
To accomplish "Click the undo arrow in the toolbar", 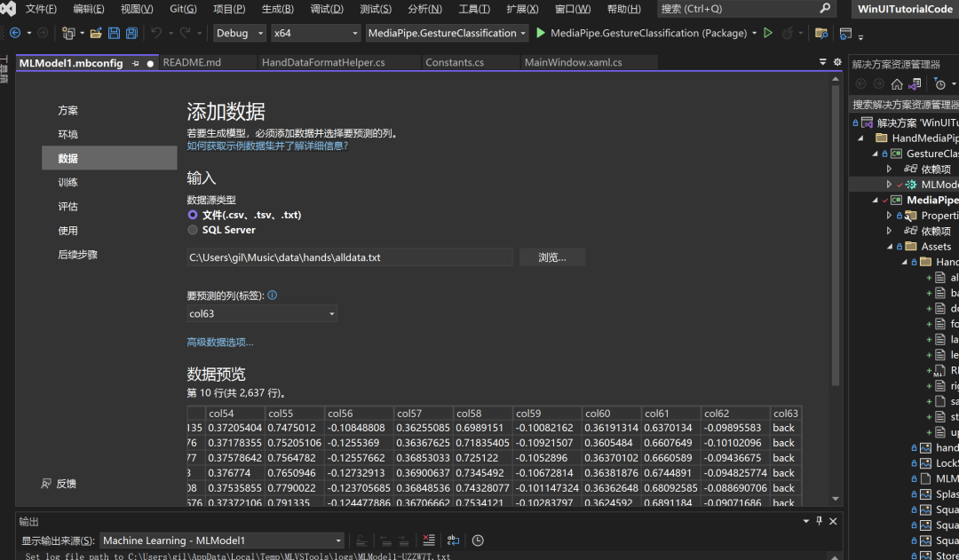I will 156,33.
